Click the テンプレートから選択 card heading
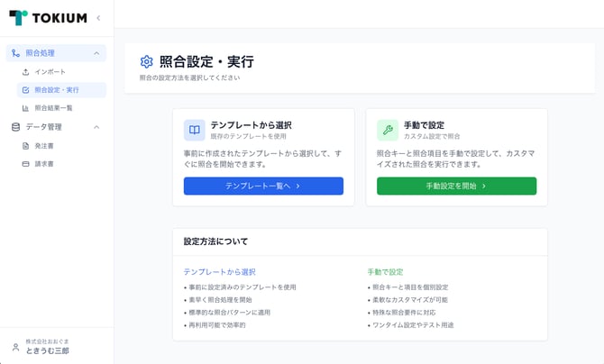 (x=251, y=125)
